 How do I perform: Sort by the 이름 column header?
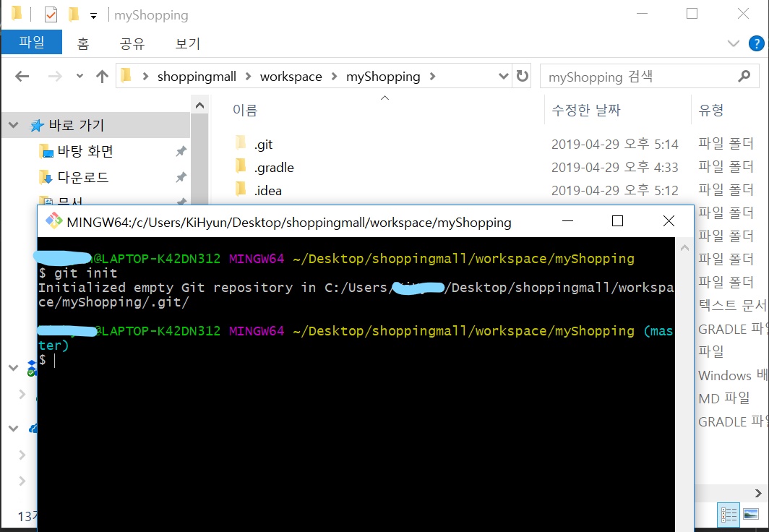[x=245, y=111]
